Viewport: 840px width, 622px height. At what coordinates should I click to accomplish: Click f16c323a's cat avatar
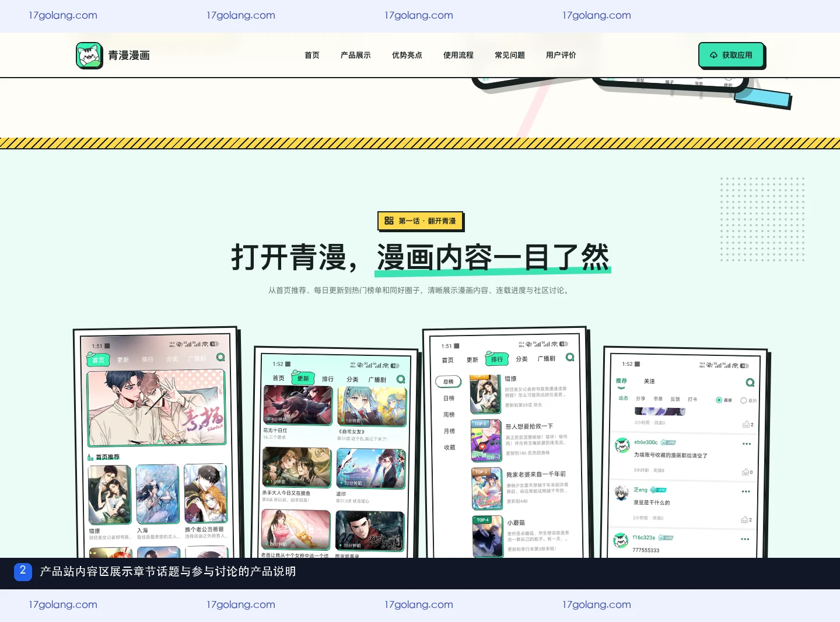[621, 541]
